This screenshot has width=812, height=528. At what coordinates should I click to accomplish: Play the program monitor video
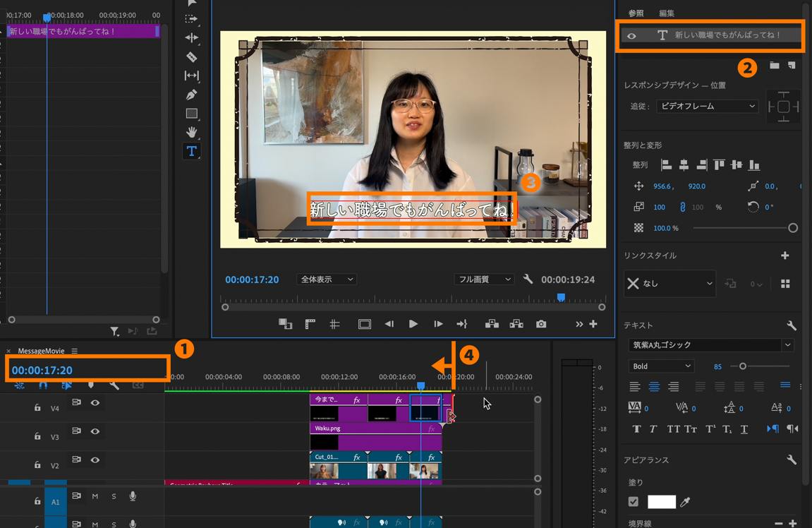[413, 324]
